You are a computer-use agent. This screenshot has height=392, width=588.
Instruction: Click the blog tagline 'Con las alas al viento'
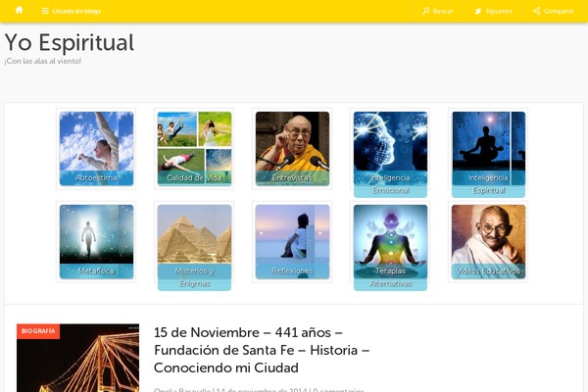pos(43,61)
